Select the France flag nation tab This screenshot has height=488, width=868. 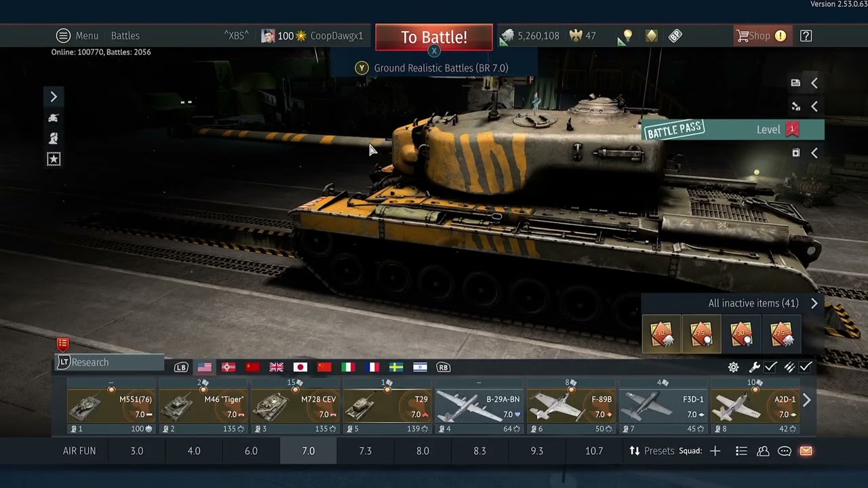click(372, 367)
